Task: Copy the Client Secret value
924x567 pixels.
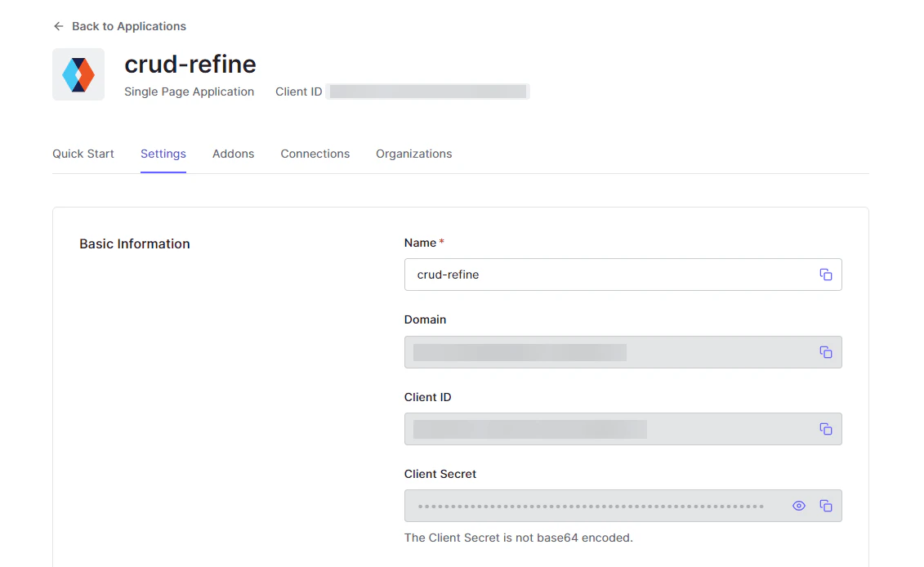Action: pyautogui.click(x=825, y=506)
